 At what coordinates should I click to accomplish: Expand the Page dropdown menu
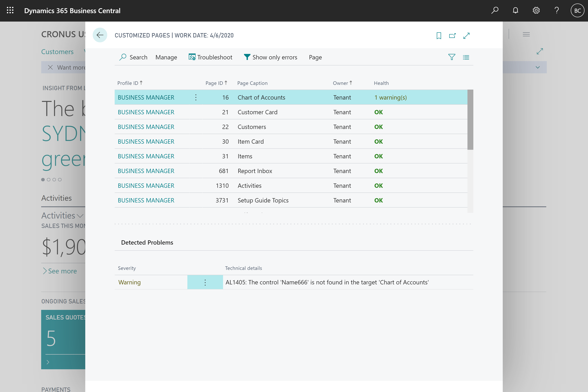click(315, 57)
